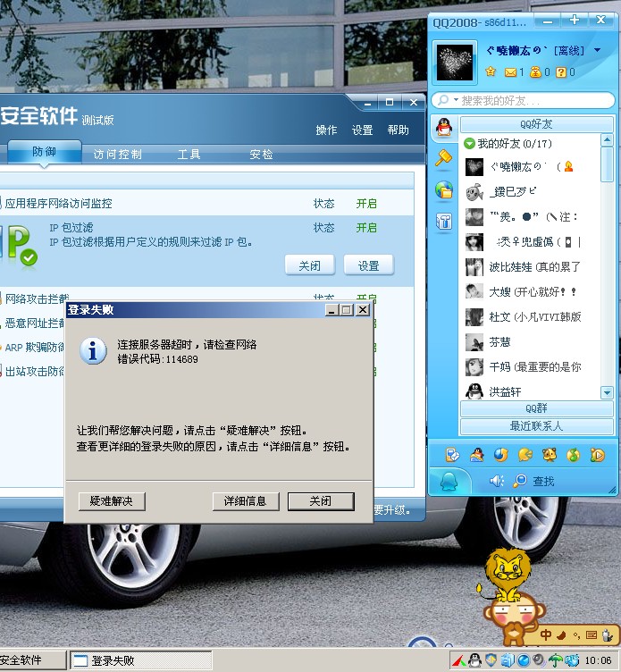This screenshot has width=621, height=672.
Task: Open the 设置 menu in security software header
Action: tap(362, 130)
